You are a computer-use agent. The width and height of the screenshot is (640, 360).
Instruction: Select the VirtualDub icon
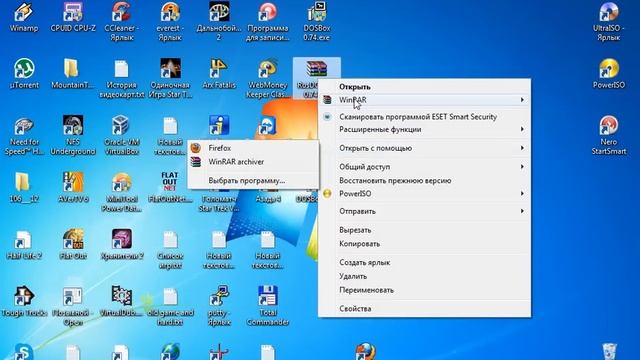pos(121,301)
